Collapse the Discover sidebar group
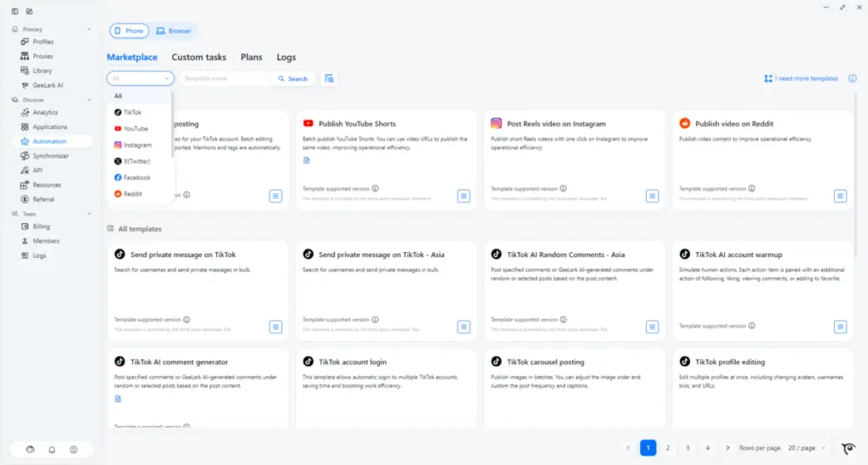Screen dimensions: 868x465 point(14,99)
